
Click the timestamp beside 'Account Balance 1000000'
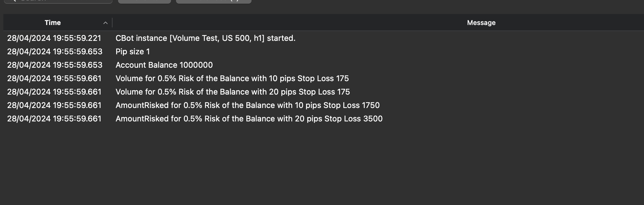tap(55, 65)
